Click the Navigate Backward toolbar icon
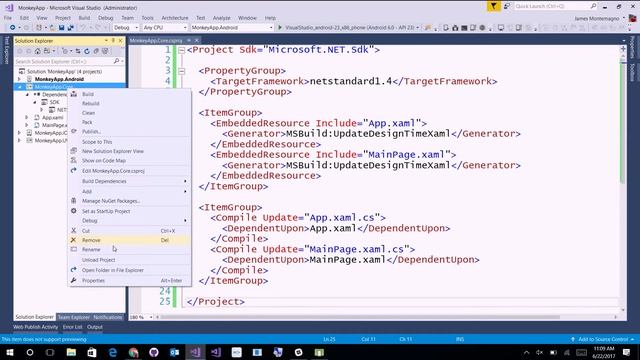 click(x=13, y=27)
